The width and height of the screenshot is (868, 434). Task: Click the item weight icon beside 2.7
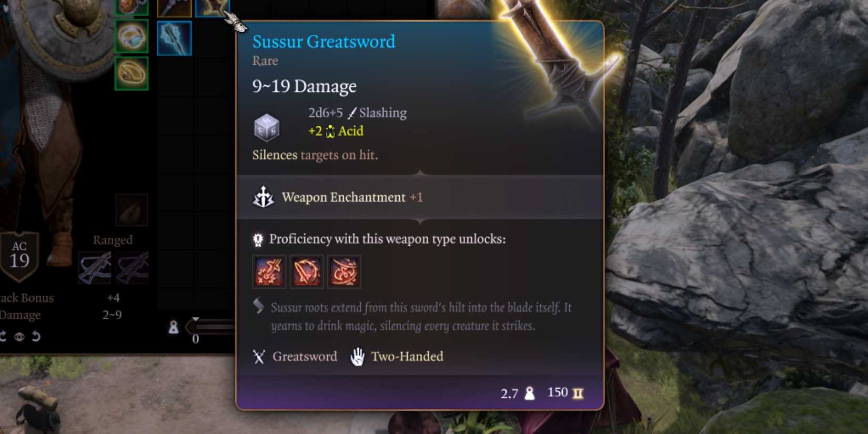(x=530, y=393)
